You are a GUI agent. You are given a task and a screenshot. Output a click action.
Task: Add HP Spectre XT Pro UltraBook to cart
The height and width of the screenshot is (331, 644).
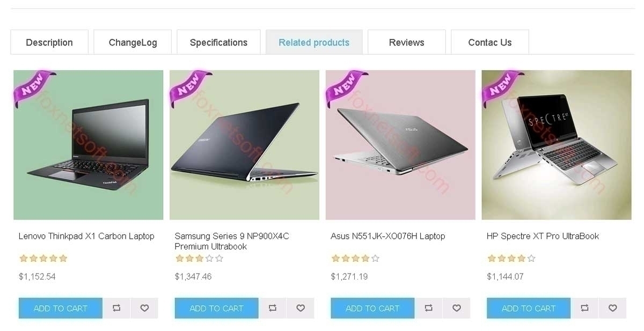pyautogui.click(x=529, y=308)
